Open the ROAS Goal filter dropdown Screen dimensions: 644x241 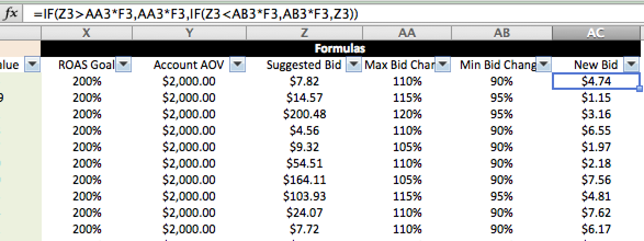pyautogui.click(x=123, y=65)
